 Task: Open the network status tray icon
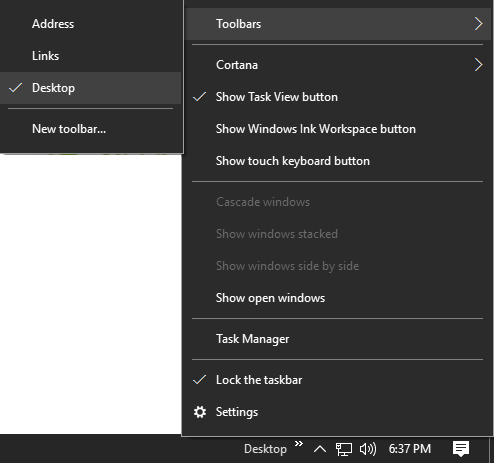click(343, 449)
